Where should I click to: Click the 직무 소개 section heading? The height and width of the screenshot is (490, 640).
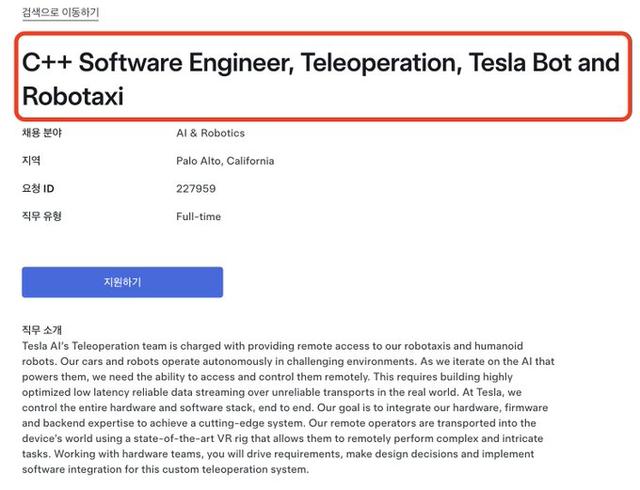pyautogui.click(x=42, y=328)
